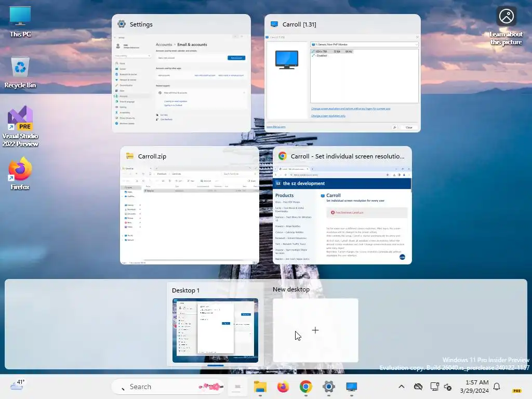Switch to the Settings window thumbnail
The width and height of the screenshot is (532, 399).
181,73
